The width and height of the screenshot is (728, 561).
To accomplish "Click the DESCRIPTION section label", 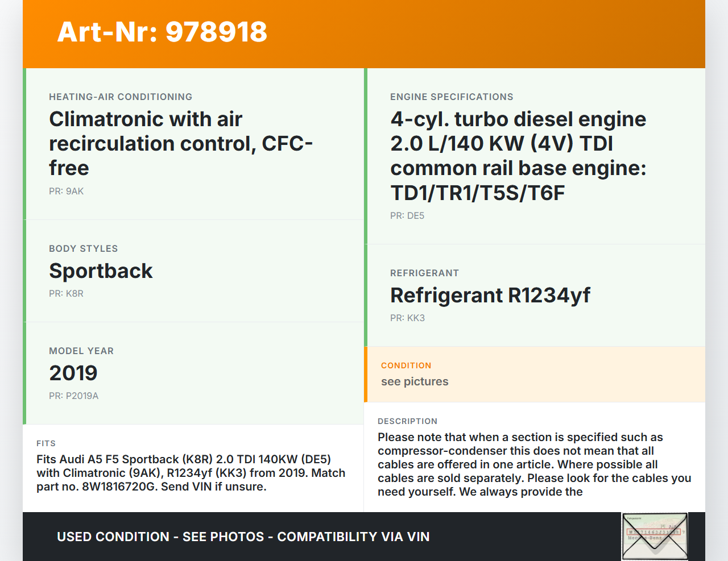I will coord(407,421).
